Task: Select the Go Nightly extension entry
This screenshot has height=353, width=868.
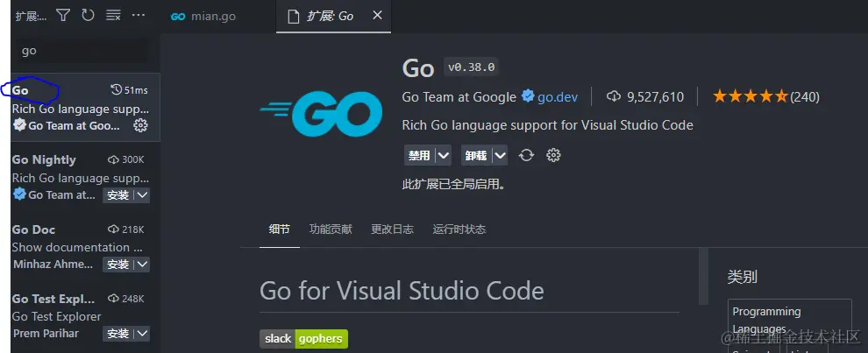Action: coord(86,177)
